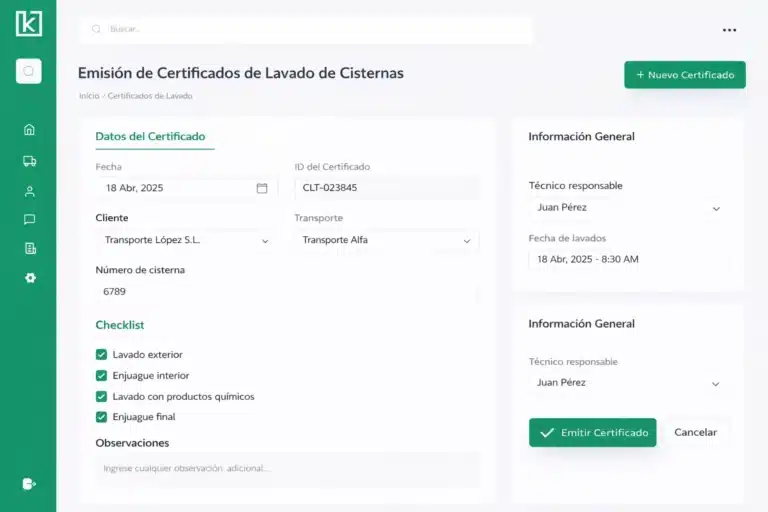Click the Fecha de lavados field
Viewport: 768px width, 512px height.
coord(628,260)
